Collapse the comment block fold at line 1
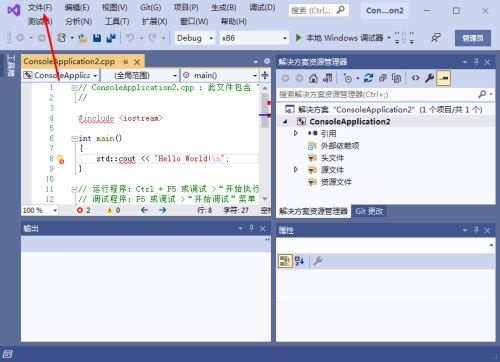The image size is (500, 362). coord(75,88)
